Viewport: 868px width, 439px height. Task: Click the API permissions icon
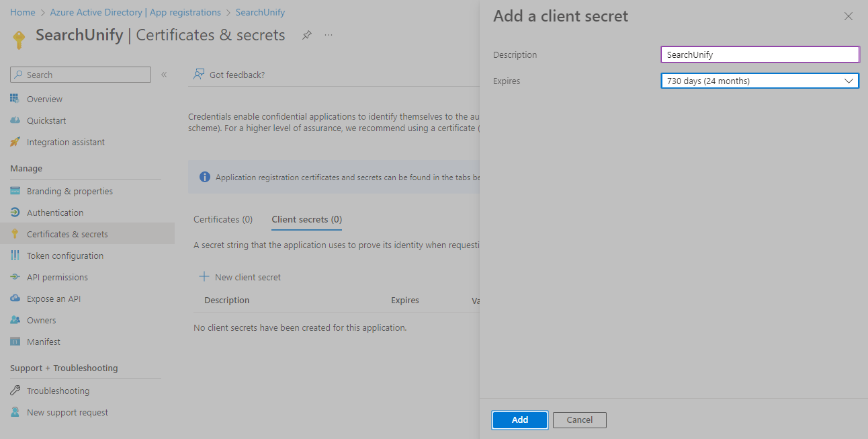[x=15, y=277]
